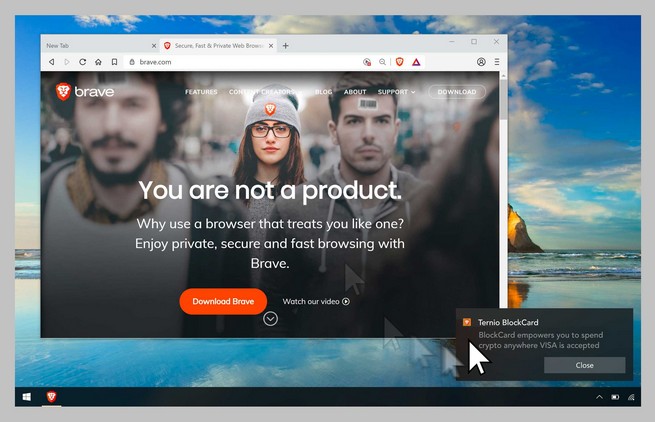
Task: Click the browser back arrow
Action: [x=52, y=62]
